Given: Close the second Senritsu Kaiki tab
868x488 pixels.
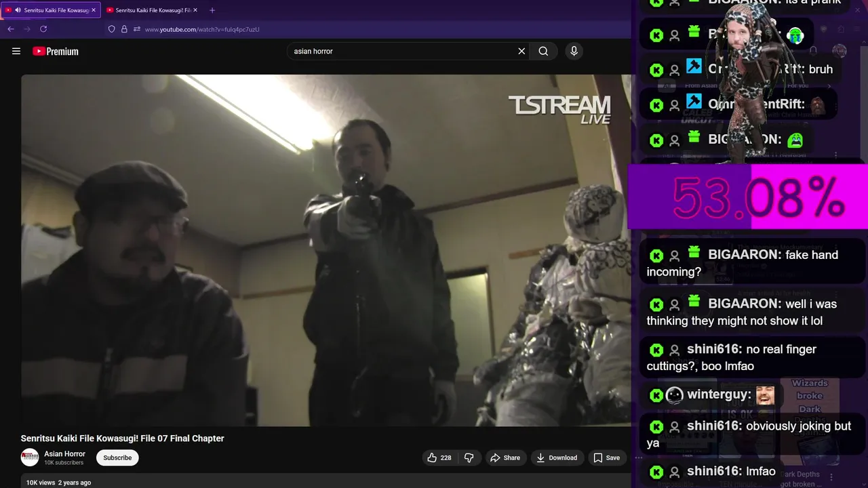Looking at the screenshot, I should click(195, 10).
